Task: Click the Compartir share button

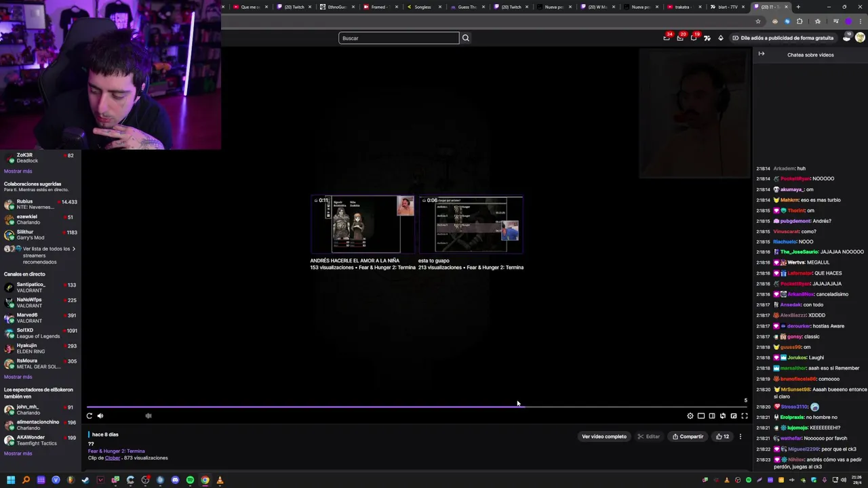Action: tap(688, 436)
